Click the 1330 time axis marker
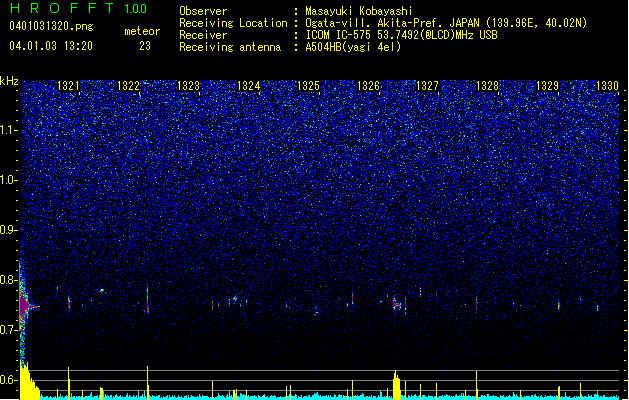 tap(607, 86)
